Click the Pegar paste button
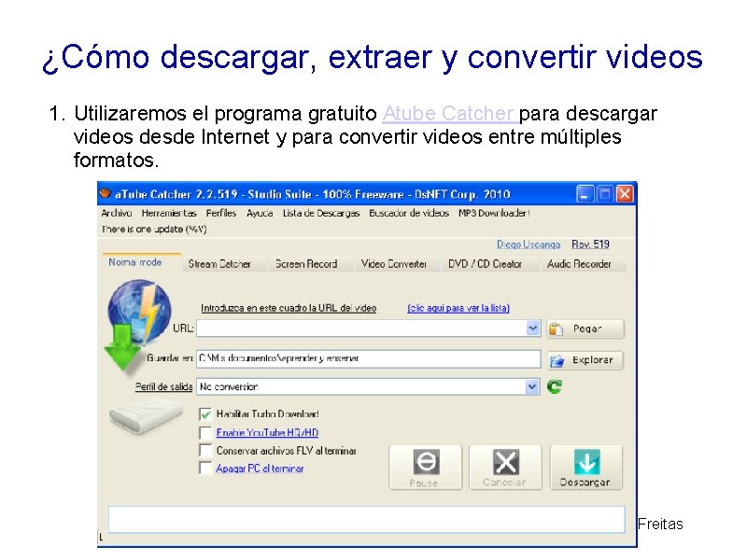Screen dimensions: 747x560 pos(585,329)
